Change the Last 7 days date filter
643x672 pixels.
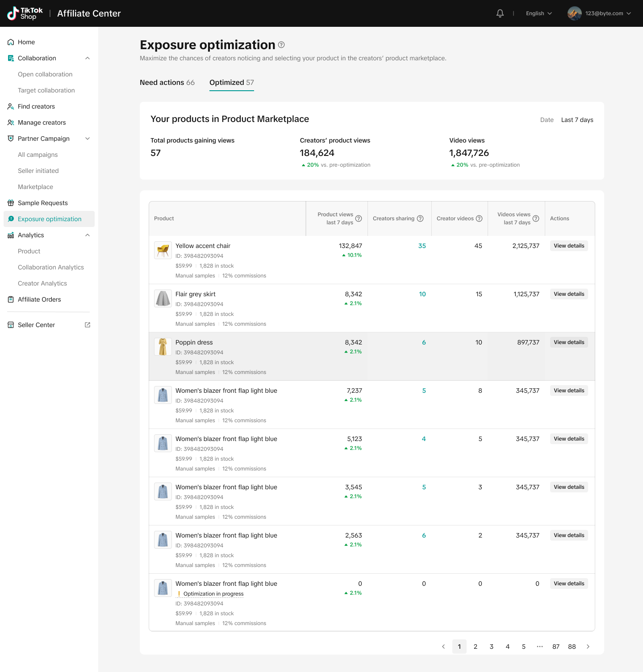point(577,120)
